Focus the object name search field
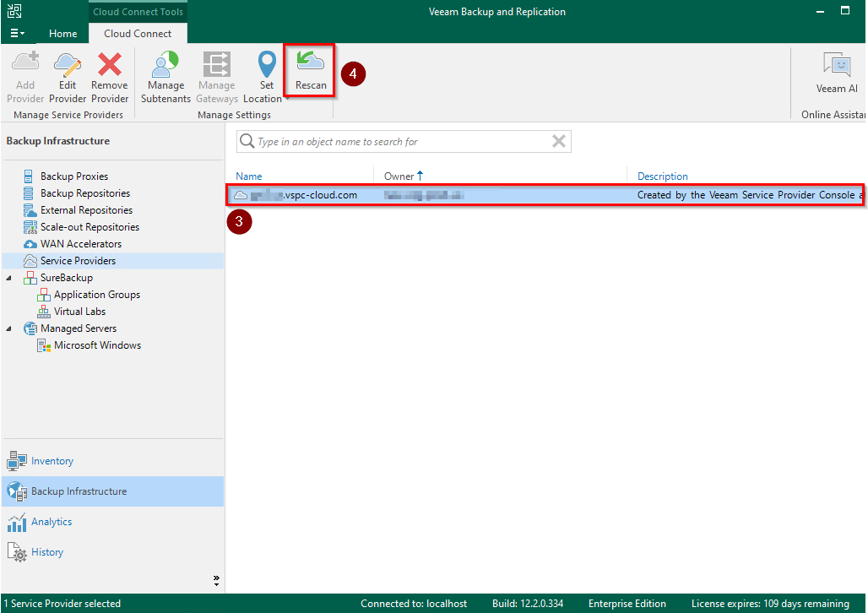 point(404,141)
